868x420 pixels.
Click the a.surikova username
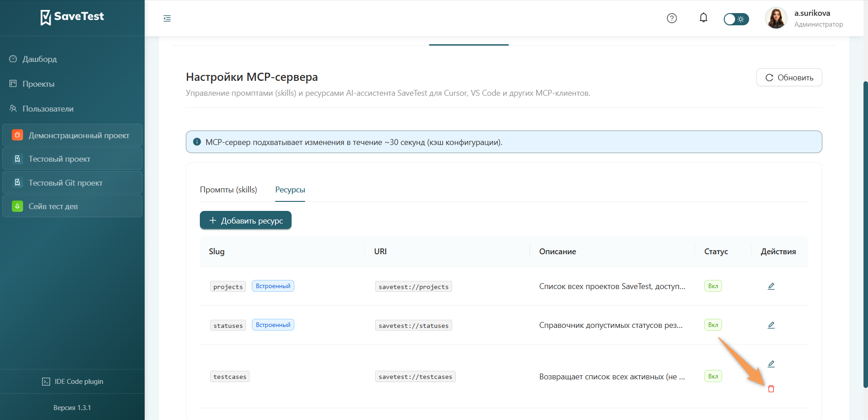(x=812, y=13)
